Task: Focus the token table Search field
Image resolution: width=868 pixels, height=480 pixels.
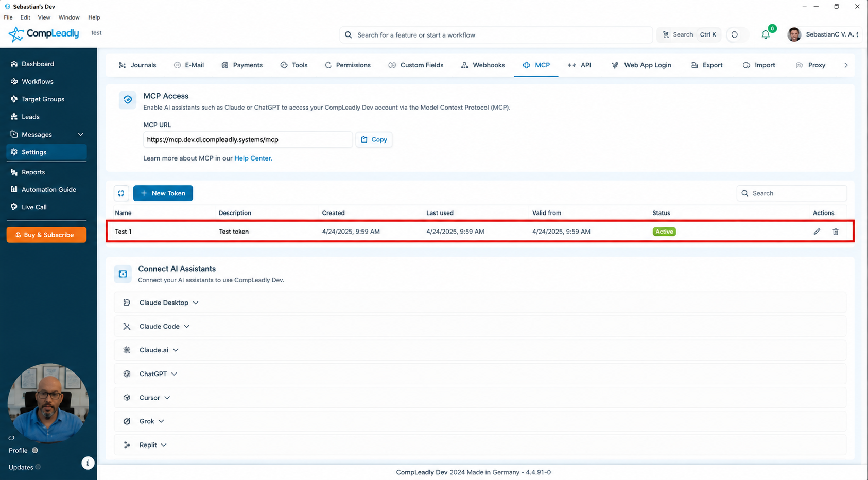Action: click(792, 193)
